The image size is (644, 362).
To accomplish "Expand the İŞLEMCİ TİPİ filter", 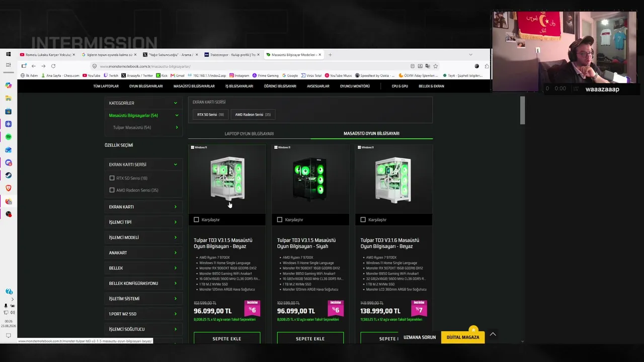I will point(143,222).
